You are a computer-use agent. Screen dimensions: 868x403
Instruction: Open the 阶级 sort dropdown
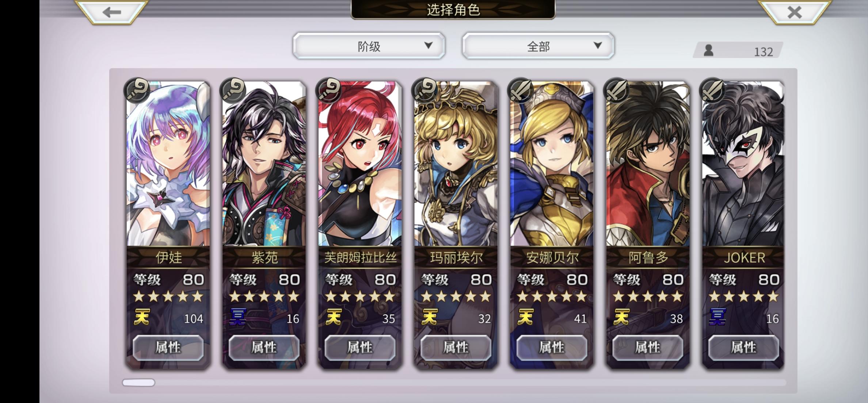(369, 46)
